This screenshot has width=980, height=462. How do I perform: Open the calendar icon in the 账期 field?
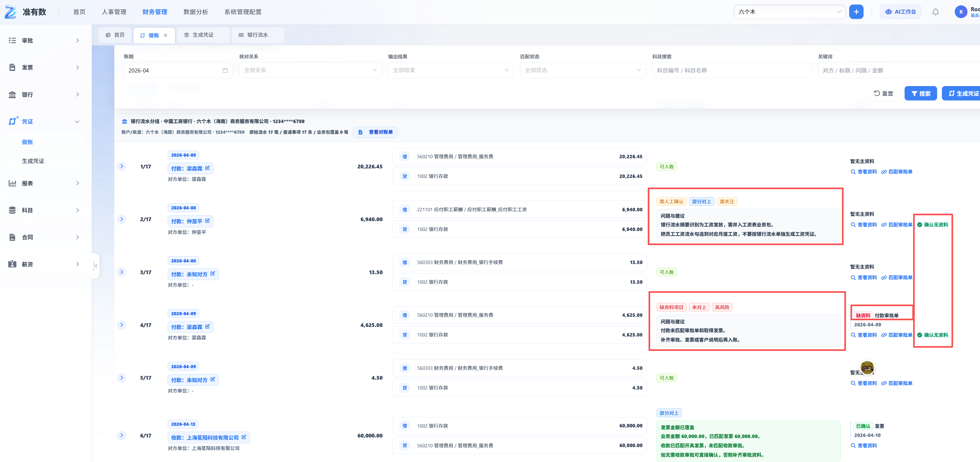point(225,70)
